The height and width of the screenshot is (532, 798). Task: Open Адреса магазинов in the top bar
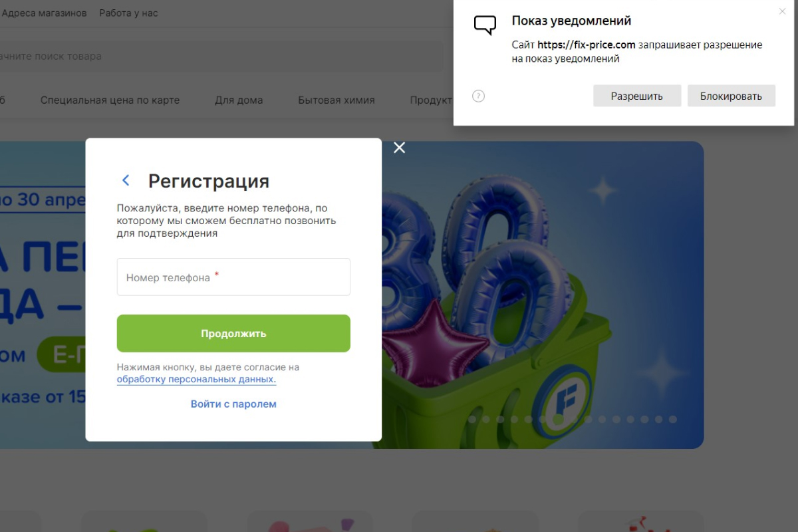pos(45,13)
